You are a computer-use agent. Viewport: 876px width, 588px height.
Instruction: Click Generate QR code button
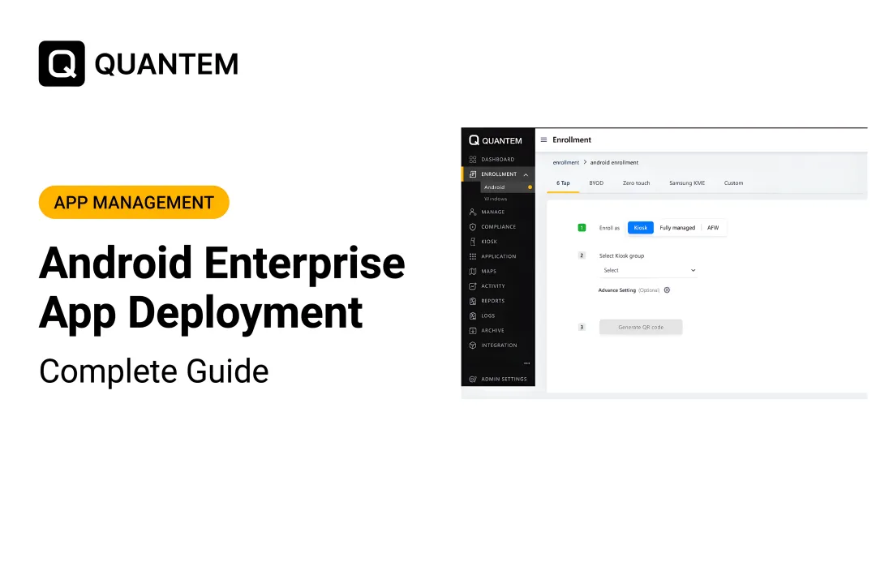click(x=641, y=327)
